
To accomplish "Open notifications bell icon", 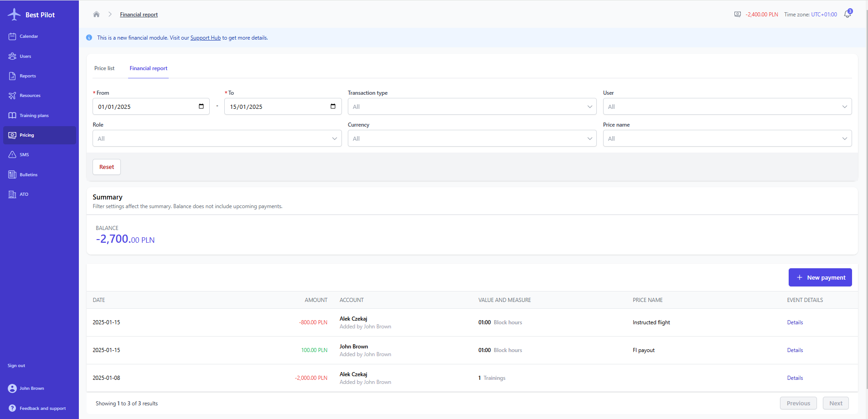I will tap(847, 15).
